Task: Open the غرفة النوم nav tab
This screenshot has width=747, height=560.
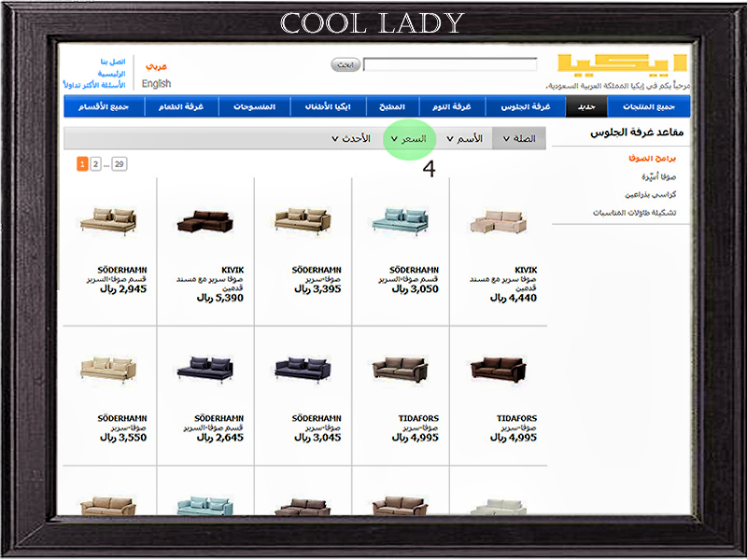Action: pos(452,106)
